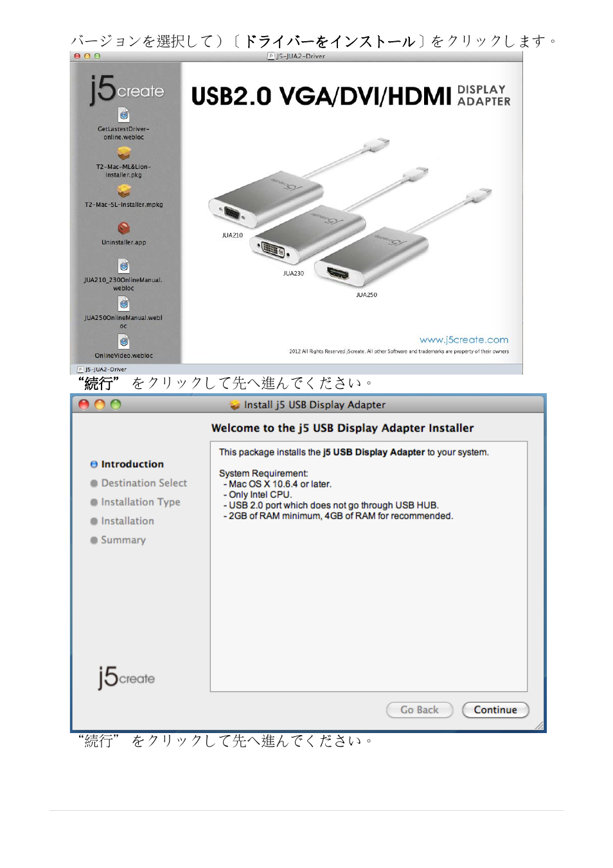Open the GetLastestDriver-online.webloc file icon
The width and height of the screenshot is (613, 868).
(x=124, y=115)
